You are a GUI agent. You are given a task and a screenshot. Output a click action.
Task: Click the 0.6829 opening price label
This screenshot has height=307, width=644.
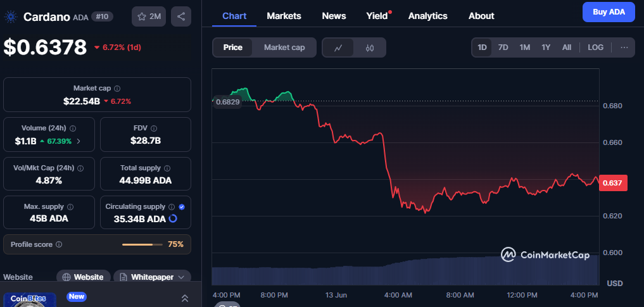tap(227, 102)
